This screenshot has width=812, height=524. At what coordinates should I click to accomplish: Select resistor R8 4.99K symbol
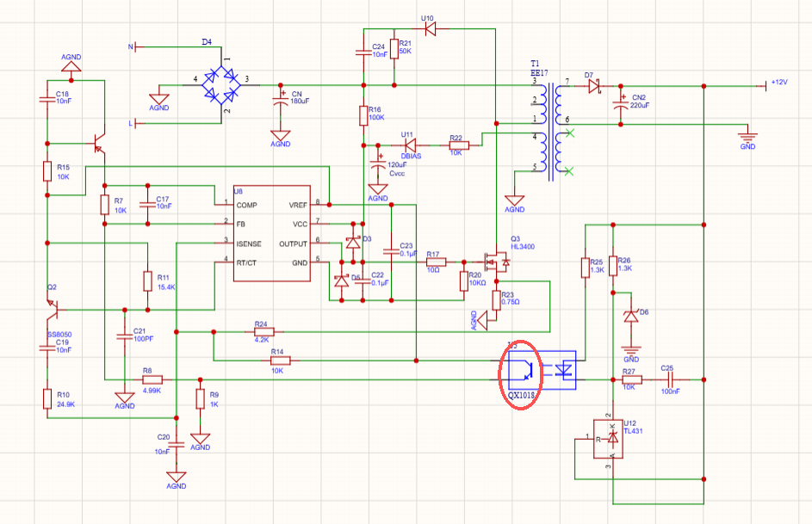tap(152, 379)
